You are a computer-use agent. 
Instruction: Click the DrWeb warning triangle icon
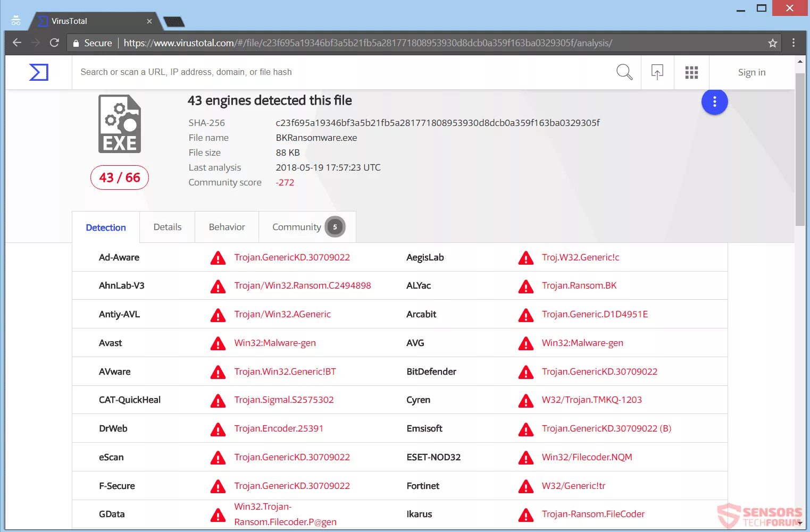218,429
